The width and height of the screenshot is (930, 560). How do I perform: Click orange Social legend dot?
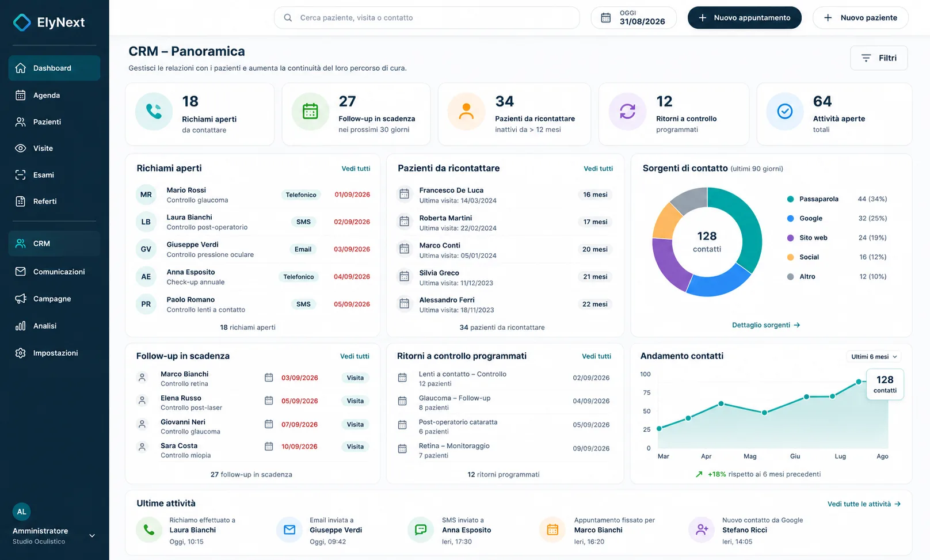pos(790,257)
